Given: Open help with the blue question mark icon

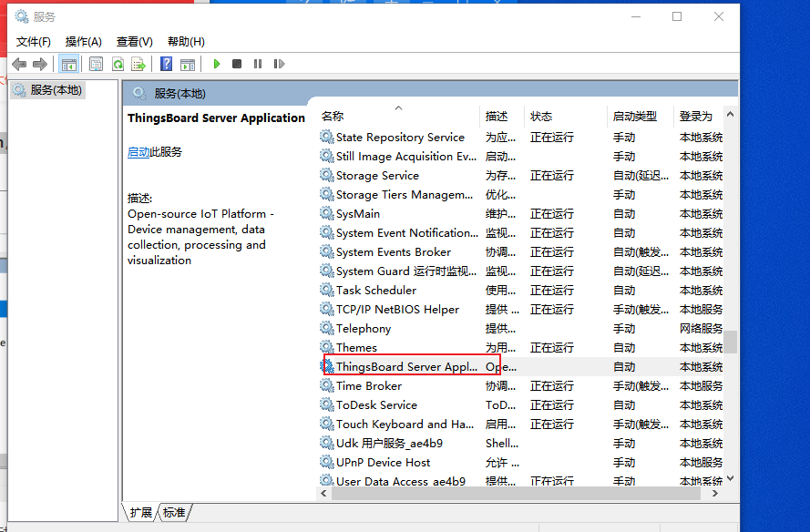Looking at the screenshot, I should point(167,64).
